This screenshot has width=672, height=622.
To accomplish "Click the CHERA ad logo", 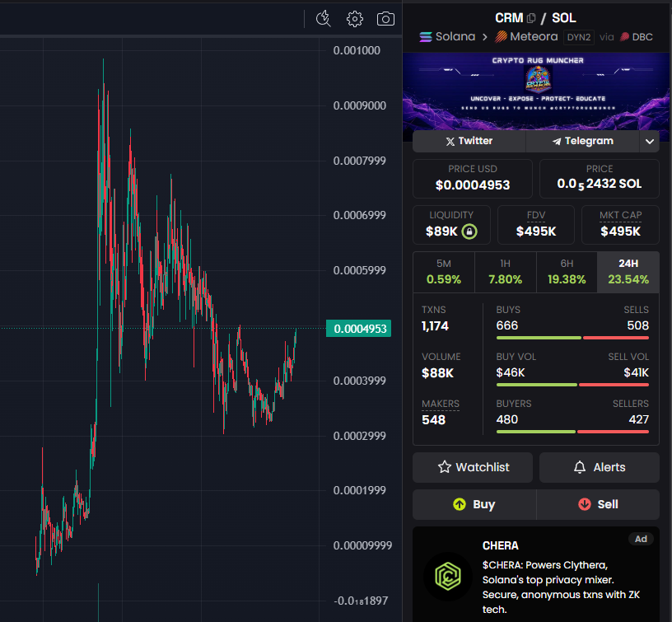I will [448, 576].
